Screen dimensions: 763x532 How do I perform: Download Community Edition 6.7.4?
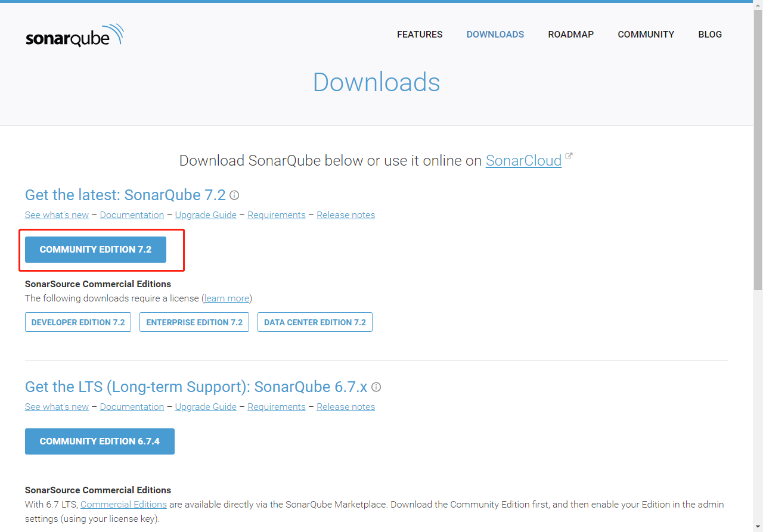tap(100, 441)
